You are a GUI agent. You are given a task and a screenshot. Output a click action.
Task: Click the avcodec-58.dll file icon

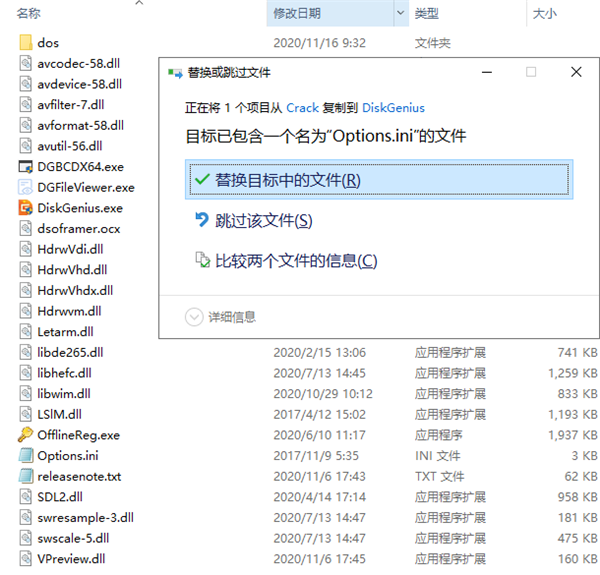click(x=26, y=63)
